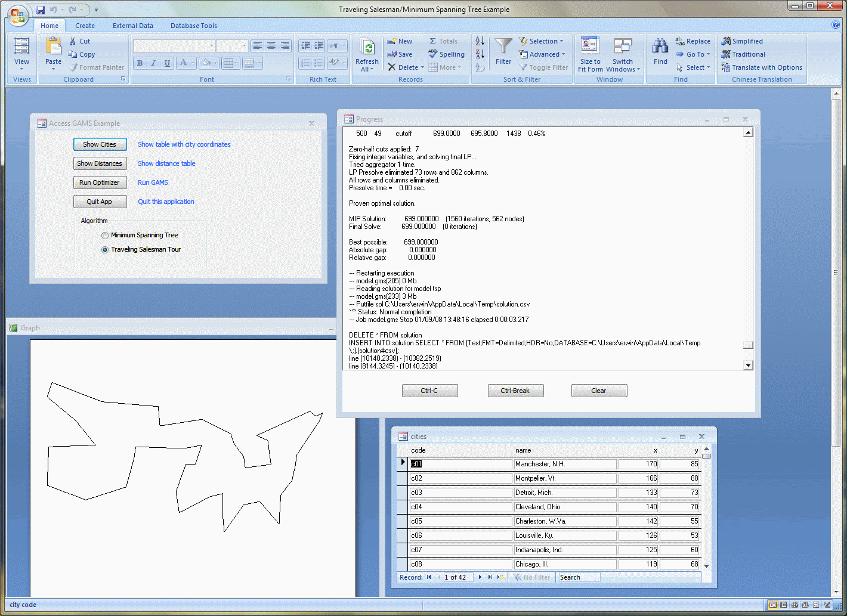Save using the quick access toolbar
This screenshot has height=616, width=847.
click(41, 10)
